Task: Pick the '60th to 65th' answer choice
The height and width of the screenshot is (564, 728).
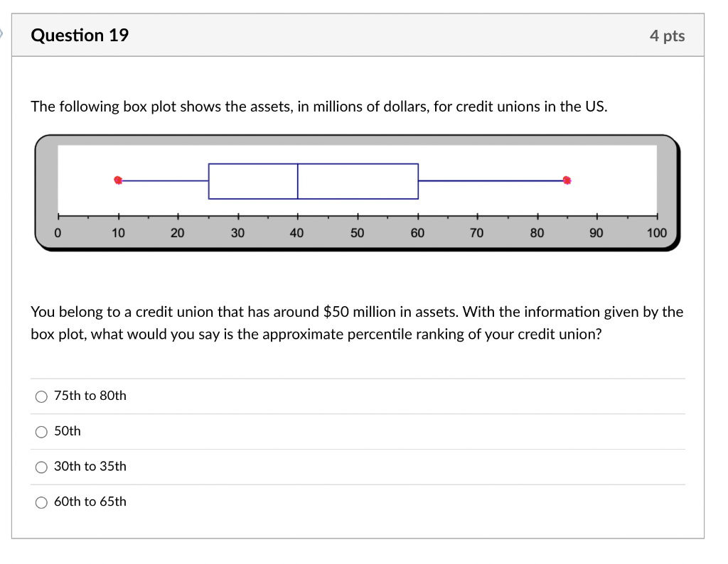Action: point(41,501)
